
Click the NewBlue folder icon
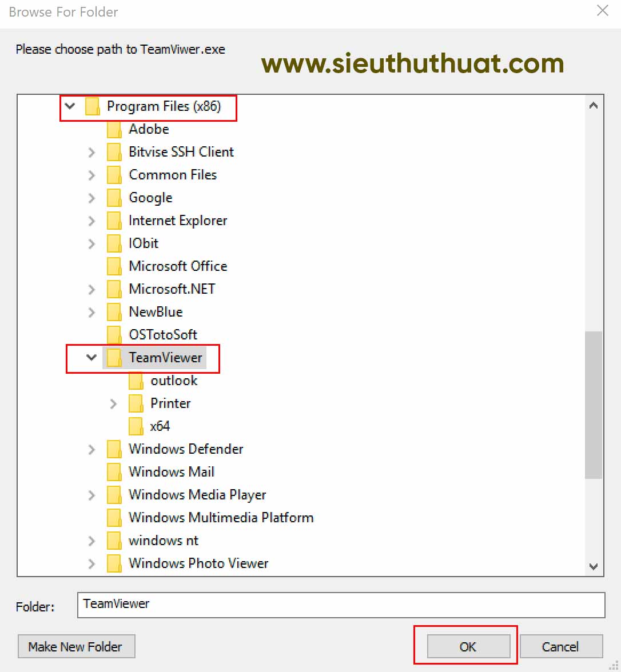click(x=114, y=312)
